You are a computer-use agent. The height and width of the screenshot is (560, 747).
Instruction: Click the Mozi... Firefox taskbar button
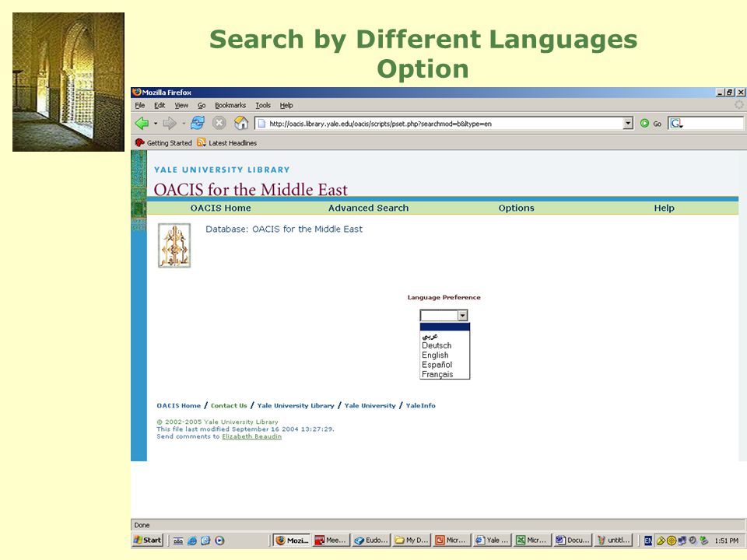click(292, 540)
